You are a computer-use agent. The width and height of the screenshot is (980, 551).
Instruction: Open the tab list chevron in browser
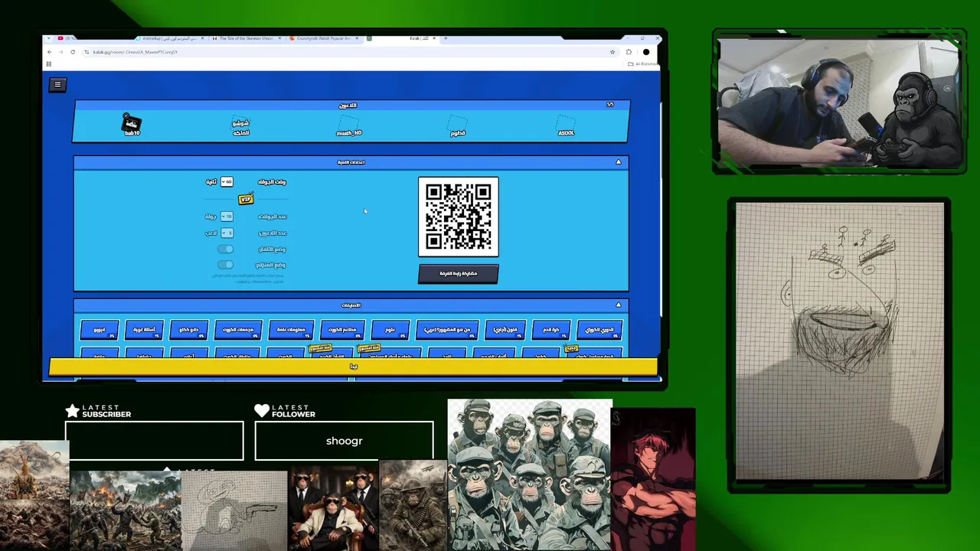coord(51,38)
